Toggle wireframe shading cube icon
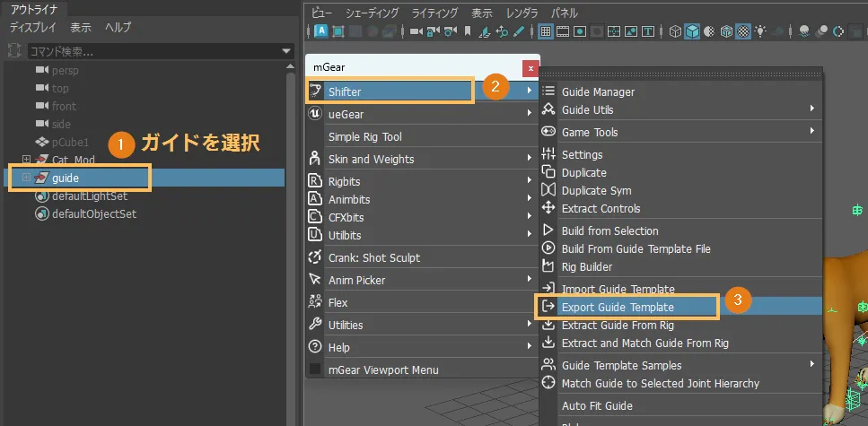 675,31
